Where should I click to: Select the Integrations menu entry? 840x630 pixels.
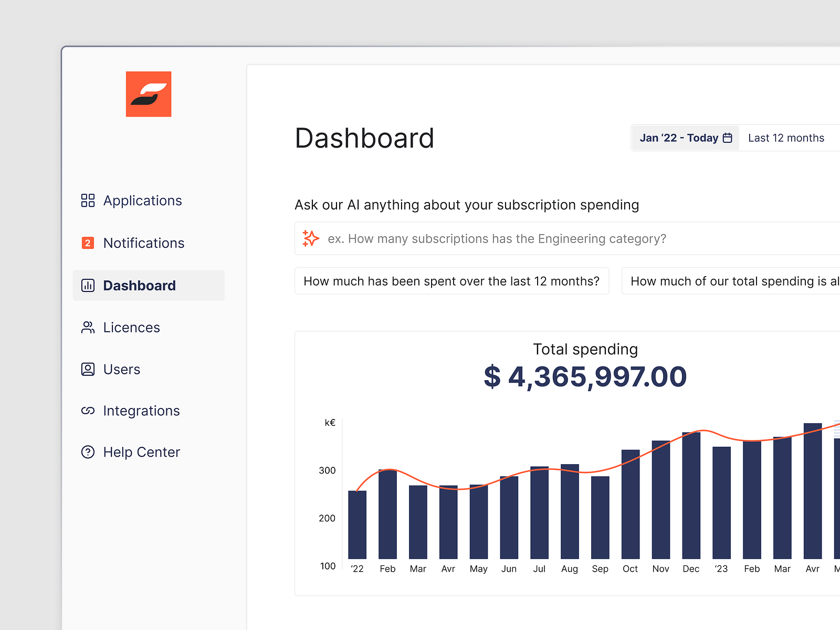click(x=141, y=411)
